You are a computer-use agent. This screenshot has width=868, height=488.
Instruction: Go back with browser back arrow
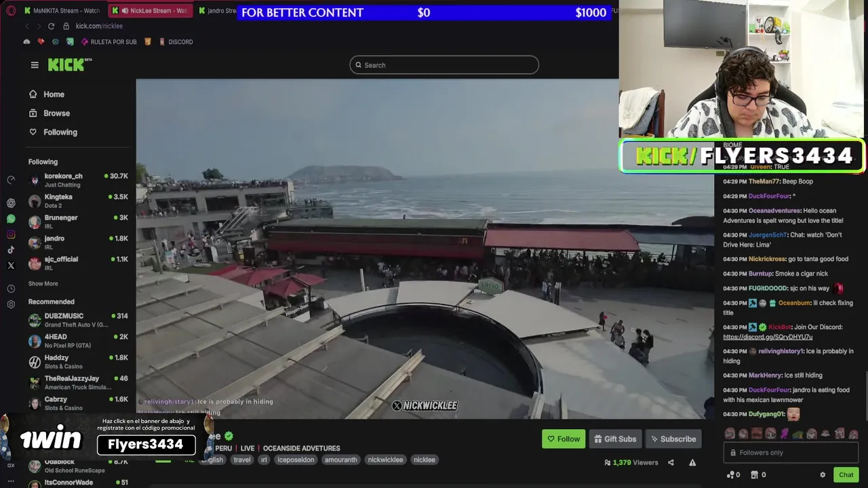tap(27, 26)
